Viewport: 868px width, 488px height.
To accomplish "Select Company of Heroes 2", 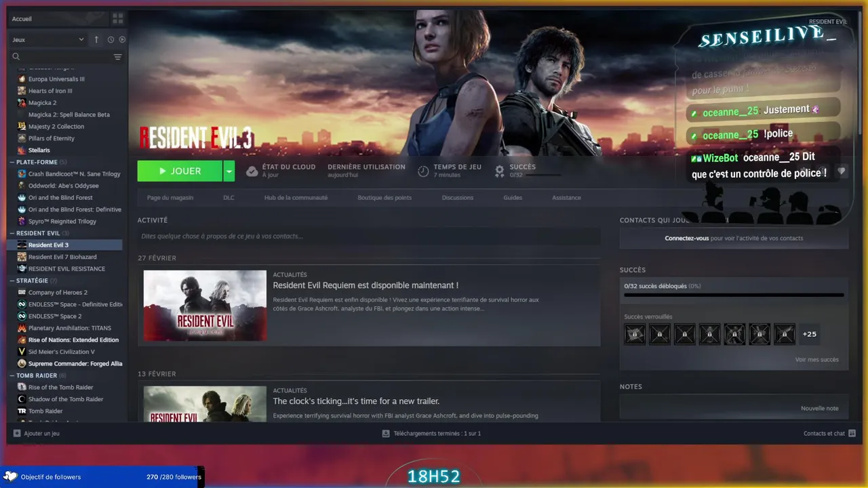I will click(x=58, y=292).
